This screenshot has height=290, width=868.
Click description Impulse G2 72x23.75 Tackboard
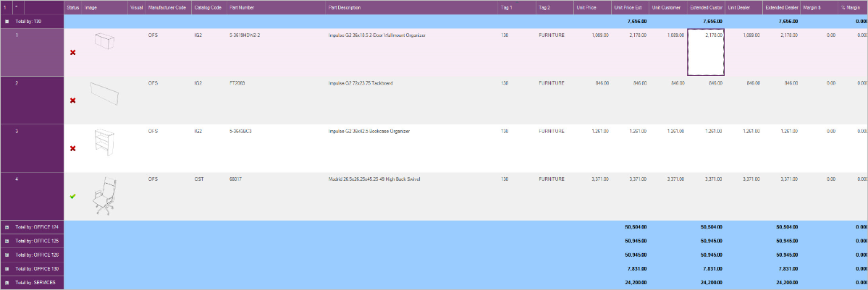(x=361, y=83)
